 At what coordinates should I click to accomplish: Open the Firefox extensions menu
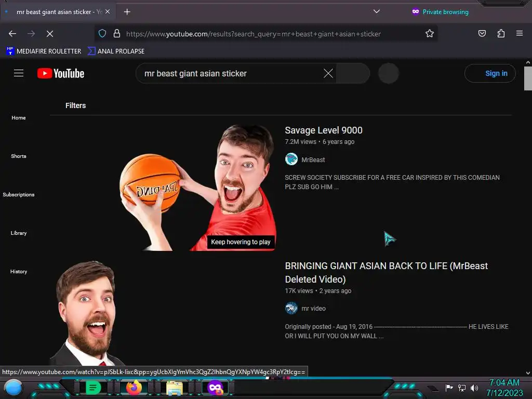(x=501, y=33)
